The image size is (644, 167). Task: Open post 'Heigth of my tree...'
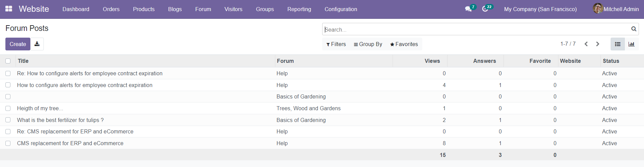click(40, 108)
